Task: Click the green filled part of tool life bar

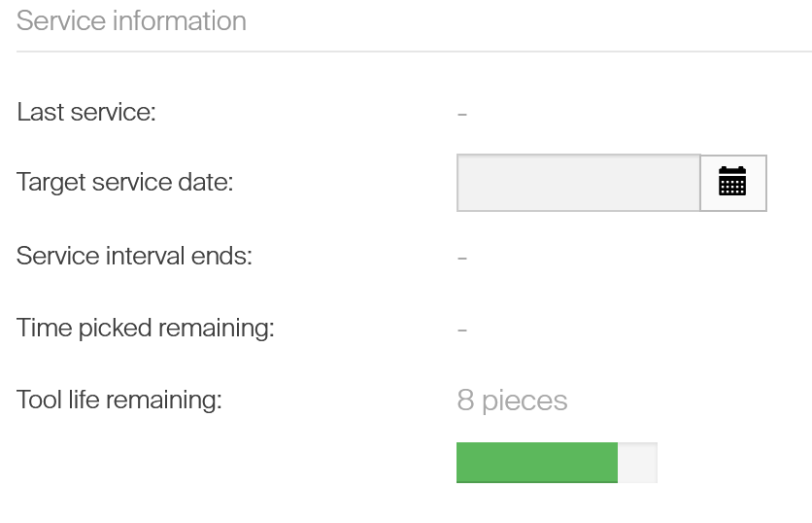Action: (x=536, y=462)
